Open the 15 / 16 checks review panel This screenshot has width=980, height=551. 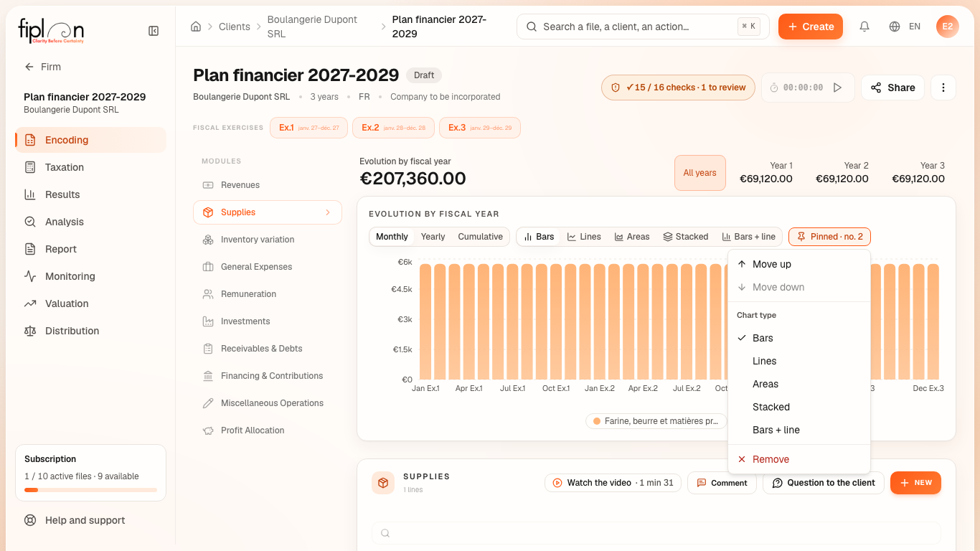pyautogui.click(x=678, y=88)
